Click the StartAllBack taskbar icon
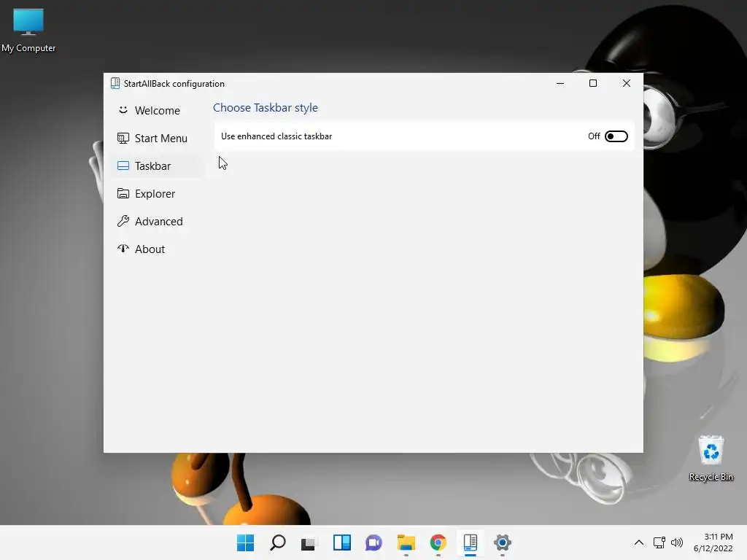The height and width of the screenshot is (560, 747). (471, 542)
